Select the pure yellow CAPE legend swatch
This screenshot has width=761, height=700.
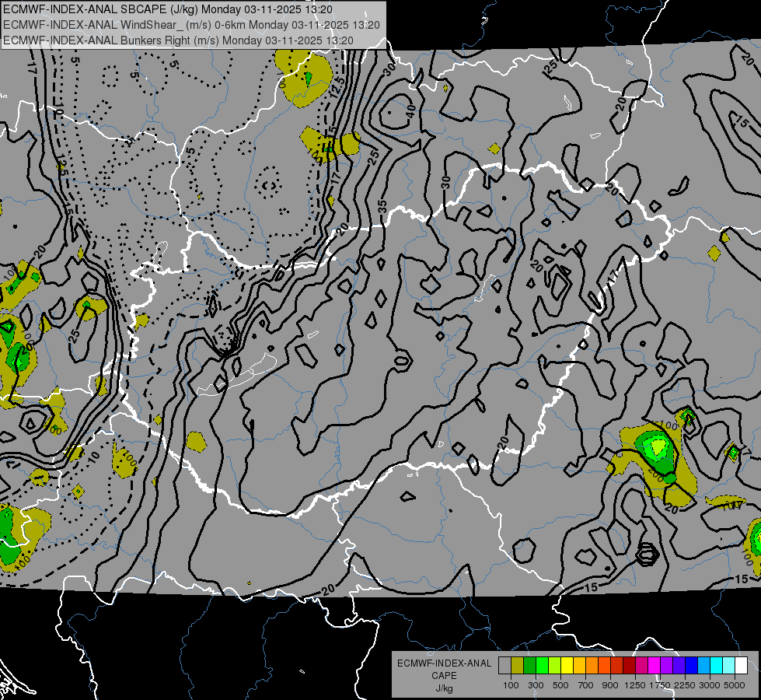(567, 665)
